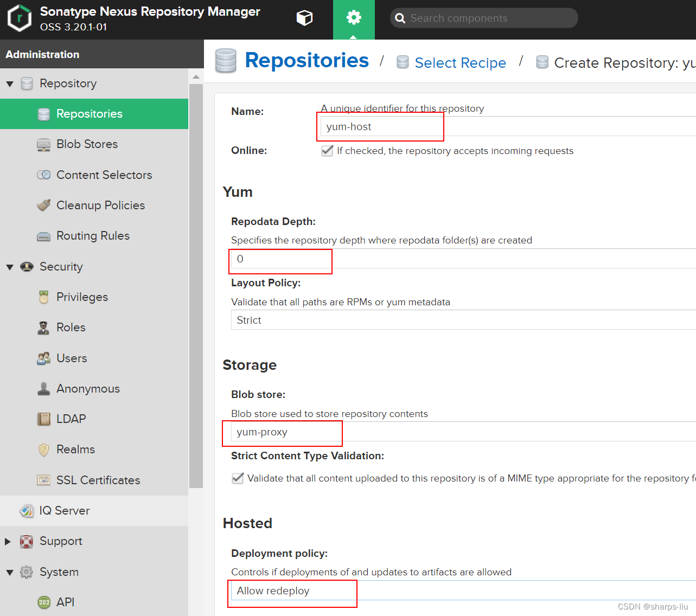Screen dimensions: 696x616
Task: Open LDAP menu item
Action: click(x=94, y=419)
